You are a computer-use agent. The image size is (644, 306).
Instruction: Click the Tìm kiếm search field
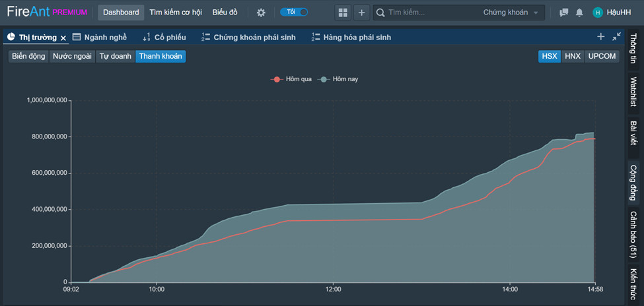[429, 13]
